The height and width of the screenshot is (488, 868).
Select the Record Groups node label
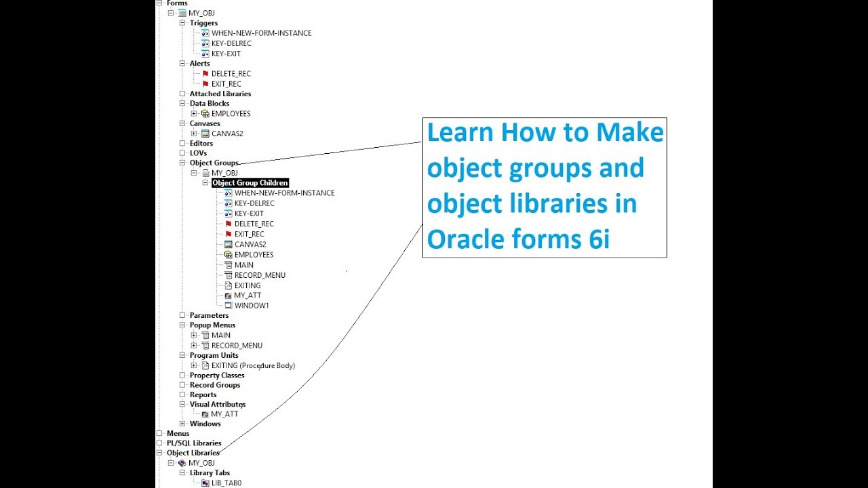click(x=215, y=385)
